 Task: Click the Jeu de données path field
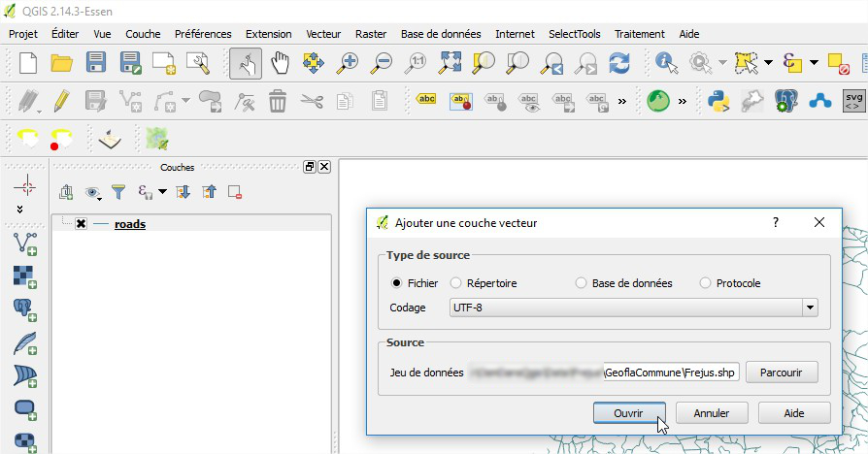point(603,373)
